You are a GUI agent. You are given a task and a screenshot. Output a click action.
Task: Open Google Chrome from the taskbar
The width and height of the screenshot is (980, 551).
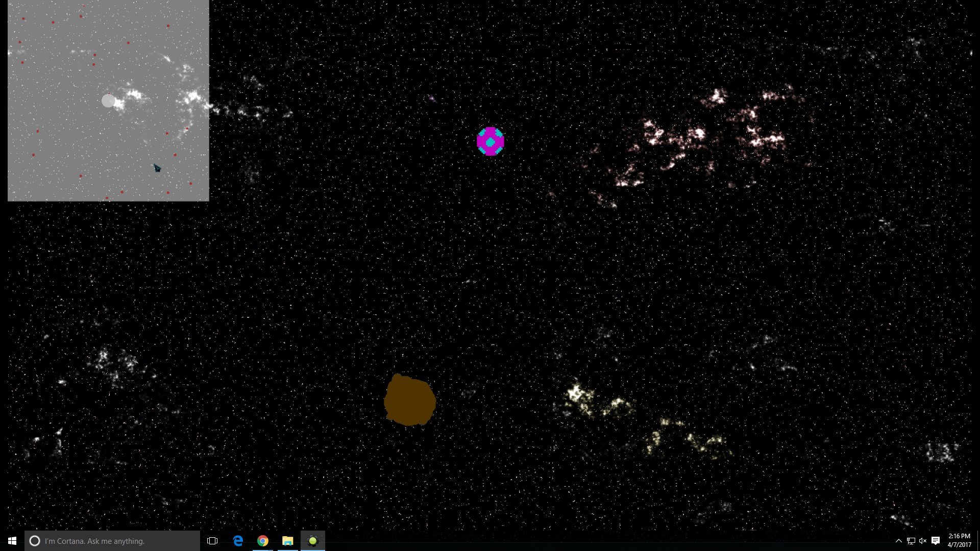coord(263,541)
